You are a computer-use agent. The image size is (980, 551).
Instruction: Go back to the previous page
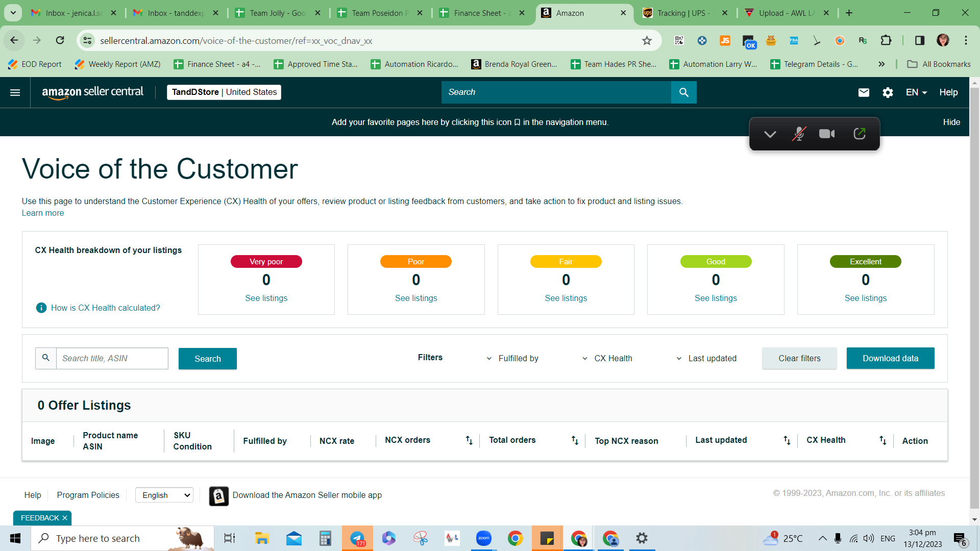14,40
